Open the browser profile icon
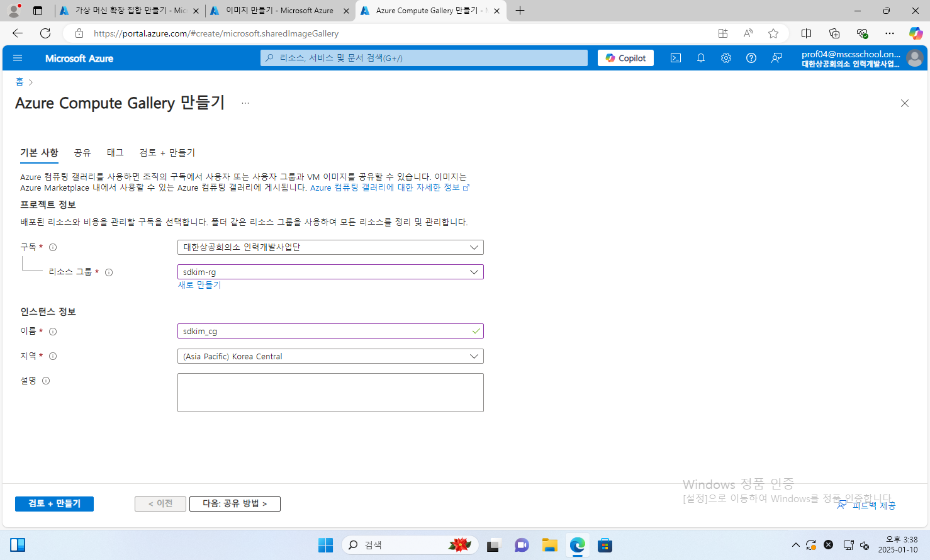The width and height of the screenshot is (930, 560). pyautogui.click(x=14, y=11)
